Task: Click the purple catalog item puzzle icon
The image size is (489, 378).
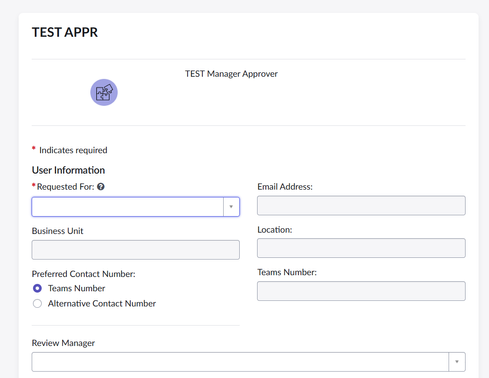Action: click(104, 92)
